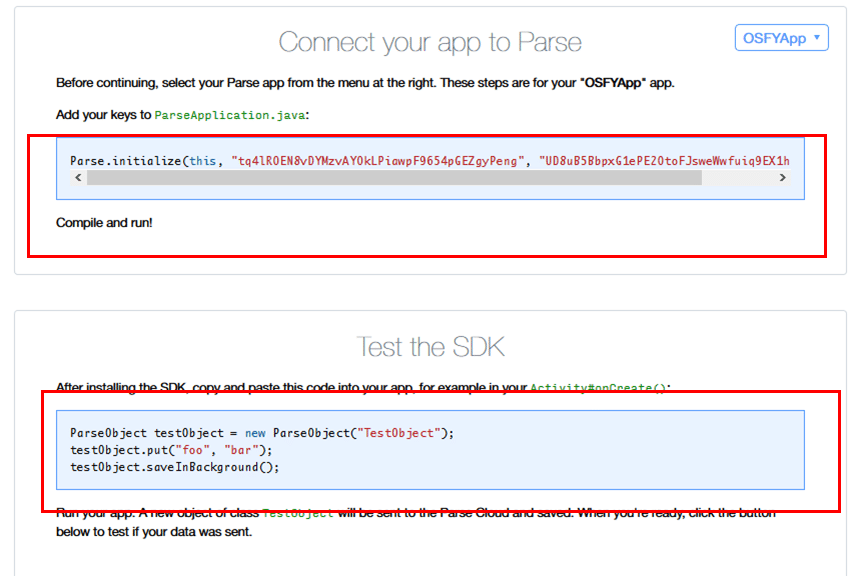This screenshot has height=576, width=860.
Task: Click the "new" keyword in ParseObject line
Action: tap(255, 433)
